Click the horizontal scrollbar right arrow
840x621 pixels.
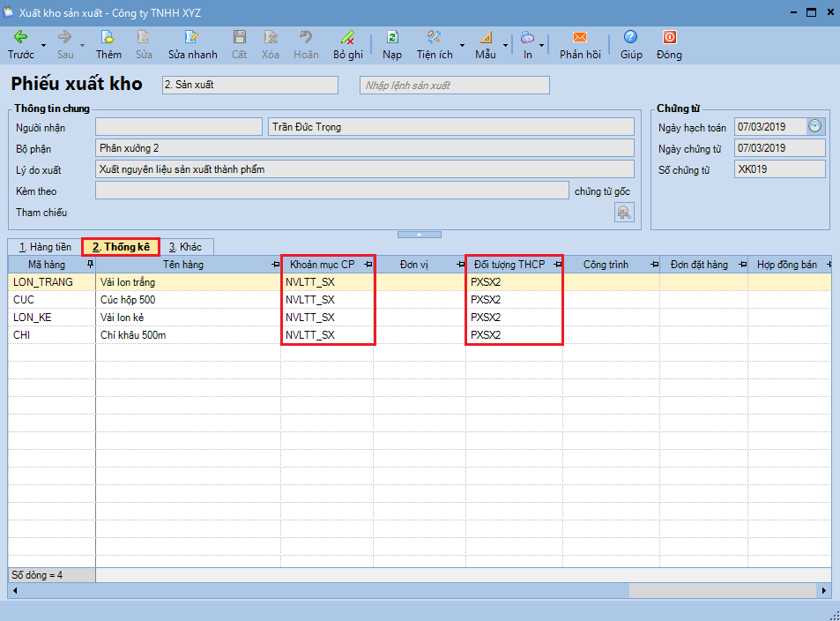[825, 590]
